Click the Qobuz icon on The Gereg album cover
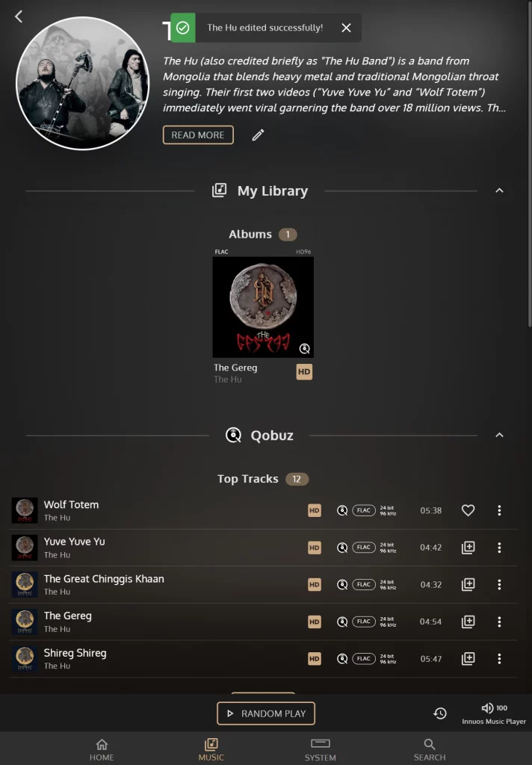The height and width of the screenshot is (765, 532). [305, 348]
